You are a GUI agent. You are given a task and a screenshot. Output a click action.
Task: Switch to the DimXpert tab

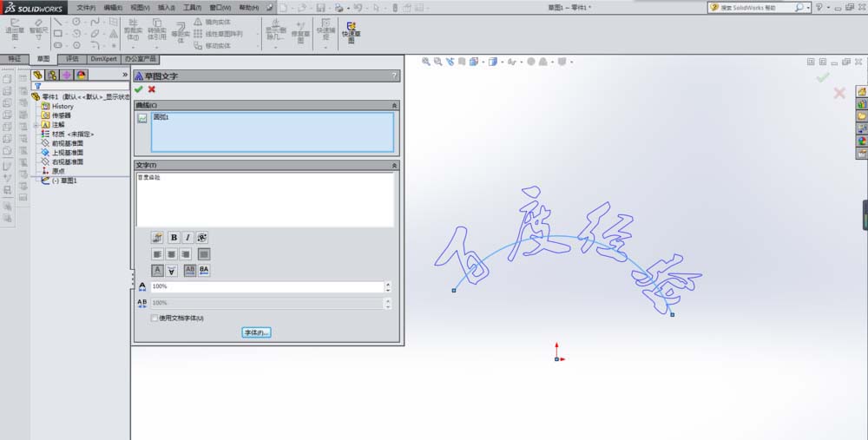(104, 59)
